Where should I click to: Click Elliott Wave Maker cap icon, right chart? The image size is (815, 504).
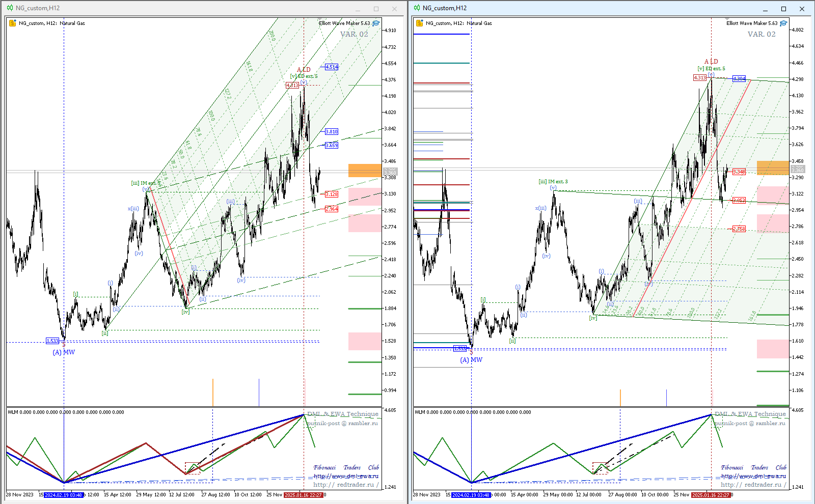[x=783, y=23]
